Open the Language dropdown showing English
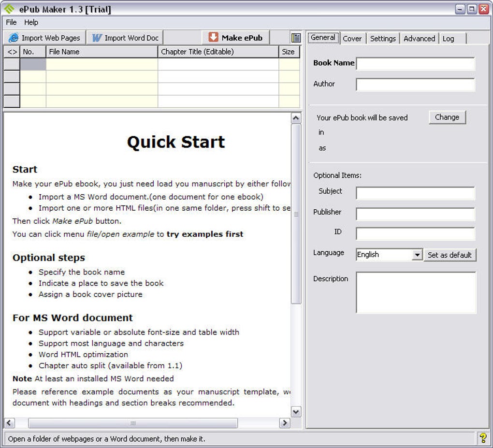 coord(389,255)
